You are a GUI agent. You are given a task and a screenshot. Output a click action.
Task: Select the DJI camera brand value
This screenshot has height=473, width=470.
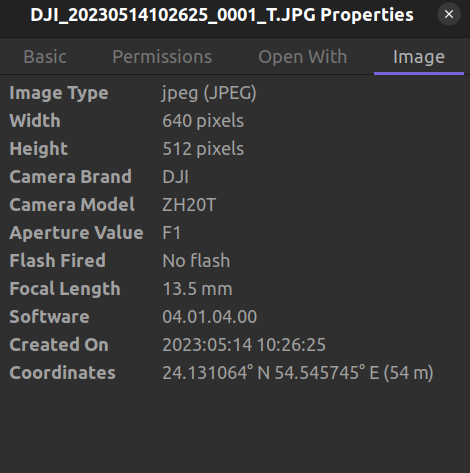[x=175, y=177]
